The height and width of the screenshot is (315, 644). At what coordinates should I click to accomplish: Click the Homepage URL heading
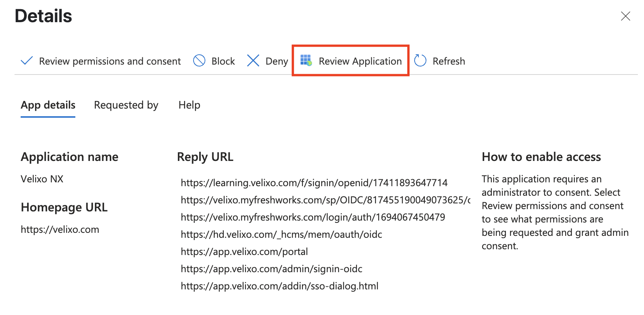pyautogui.click(x=64, y=207)
